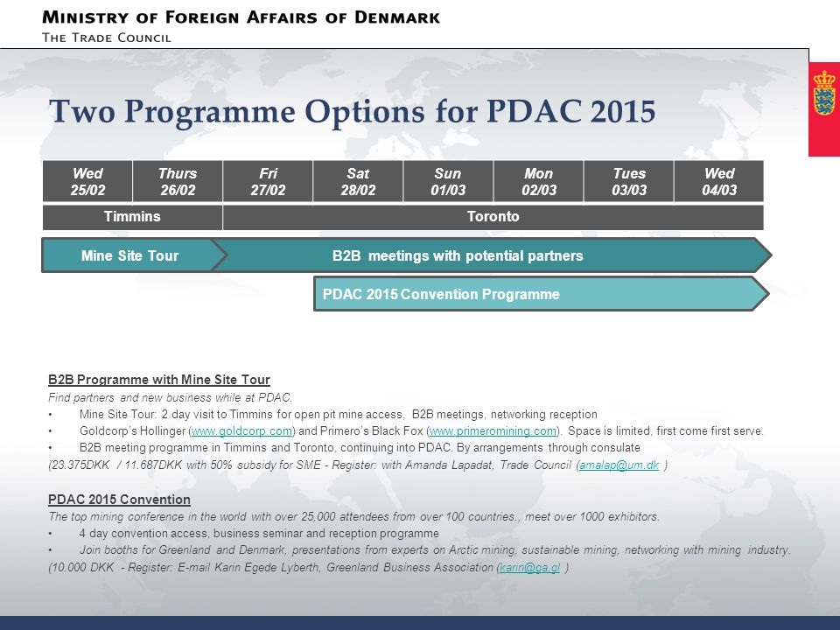This screenshot has width=840, height=630.
Task: Click the Danish royal coat of arms icon
Action: pos(824,93)
